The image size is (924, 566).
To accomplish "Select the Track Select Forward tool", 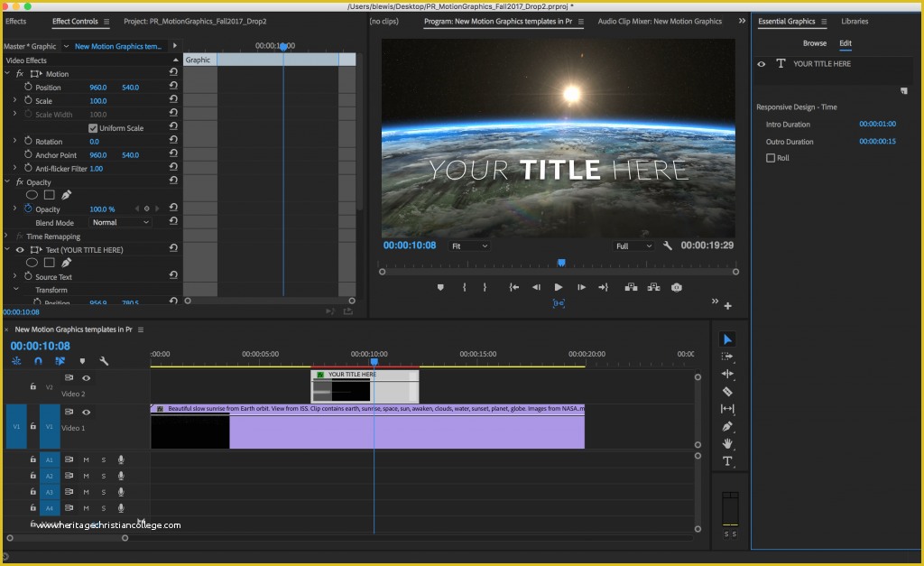I will point(727,357).
